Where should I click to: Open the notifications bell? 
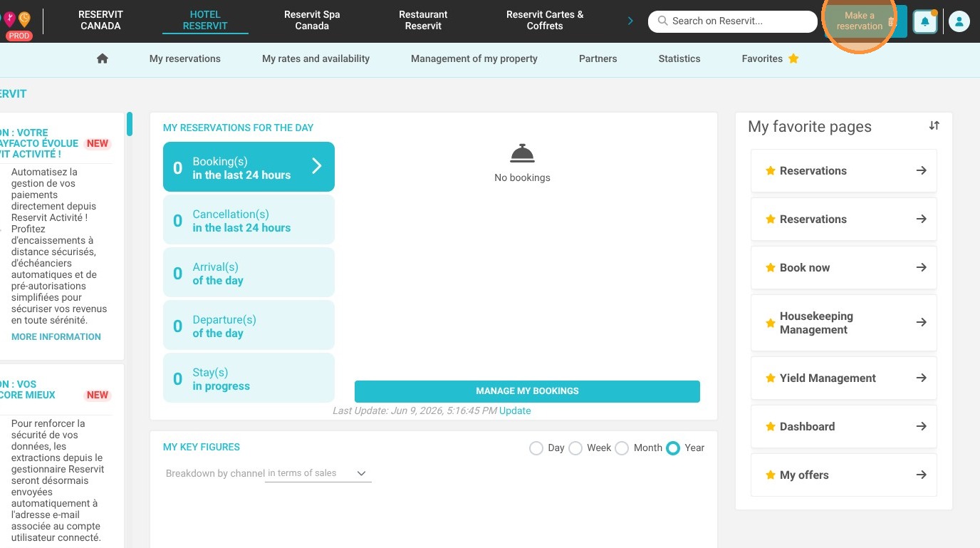click(925, 21)
